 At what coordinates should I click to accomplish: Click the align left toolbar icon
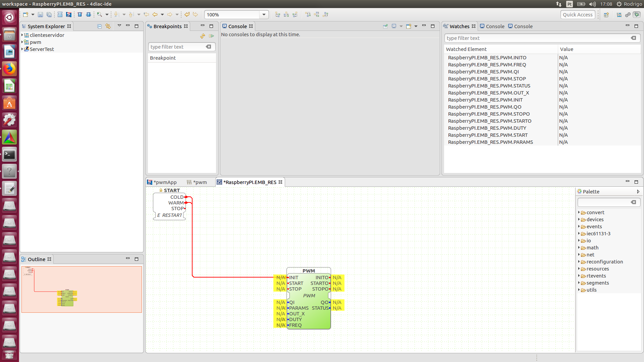(x=277, y=14)
